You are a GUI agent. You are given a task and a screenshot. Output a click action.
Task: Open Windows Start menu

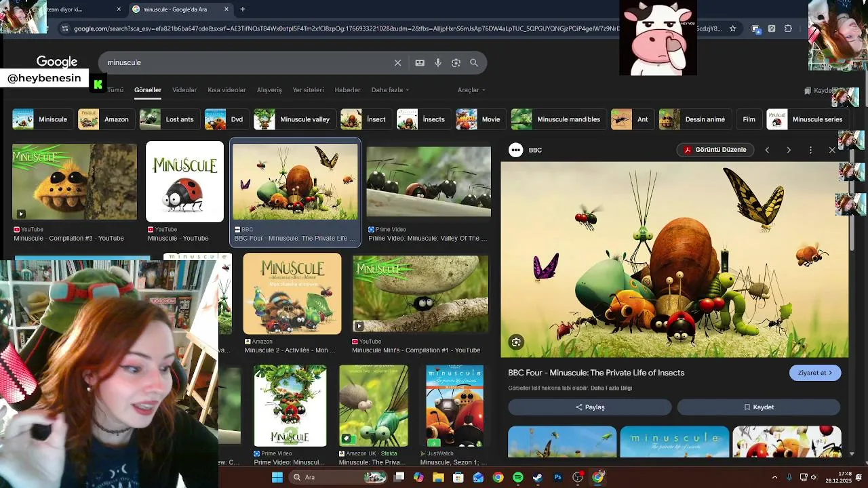click(x=277, y=477)
